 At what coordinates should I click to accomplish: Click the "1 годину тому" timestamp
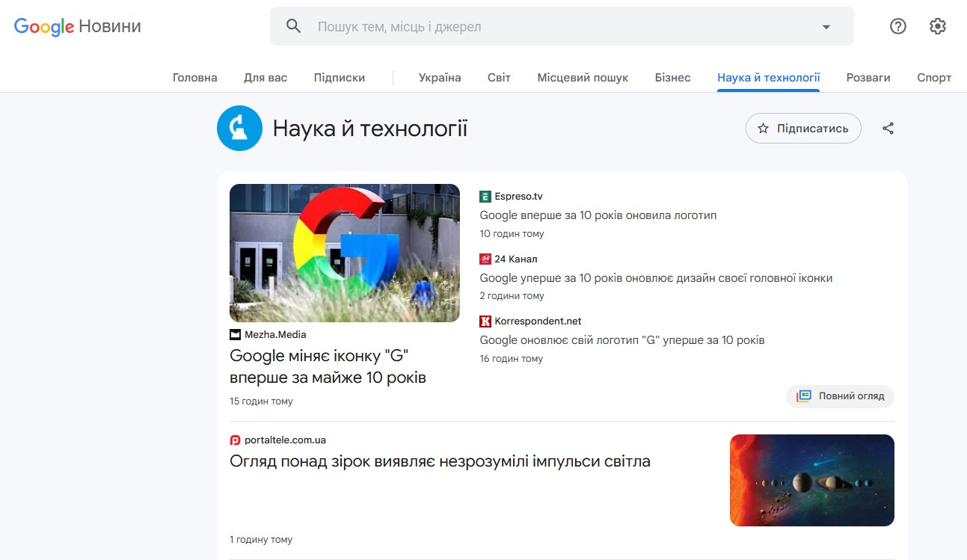tap(261, 540)
